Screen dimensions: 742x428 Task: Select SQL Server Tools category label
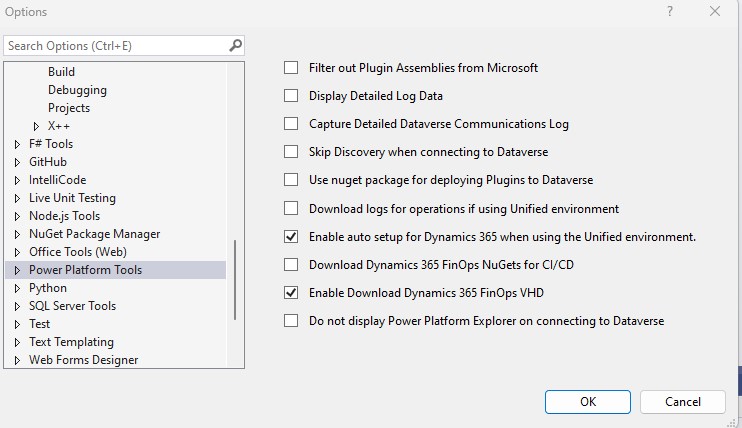pos(72,306)
